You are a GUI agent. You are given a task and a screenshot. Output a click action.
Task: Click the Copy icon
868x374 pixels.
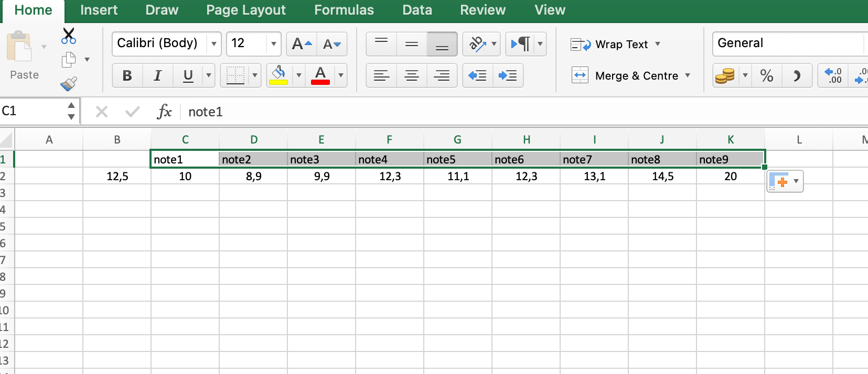pyautogui.click(x=69, y=60)
